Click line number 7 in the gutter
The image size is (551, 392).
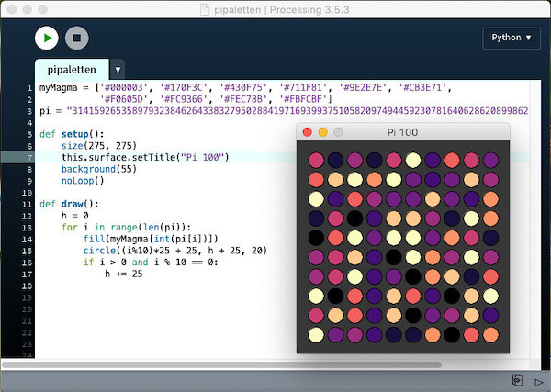point(29,158)
